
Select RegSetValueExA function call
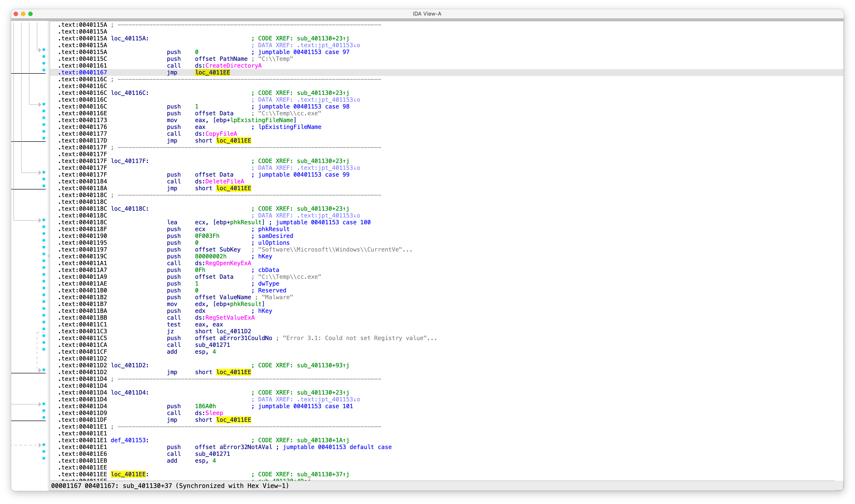coord(230,317)
